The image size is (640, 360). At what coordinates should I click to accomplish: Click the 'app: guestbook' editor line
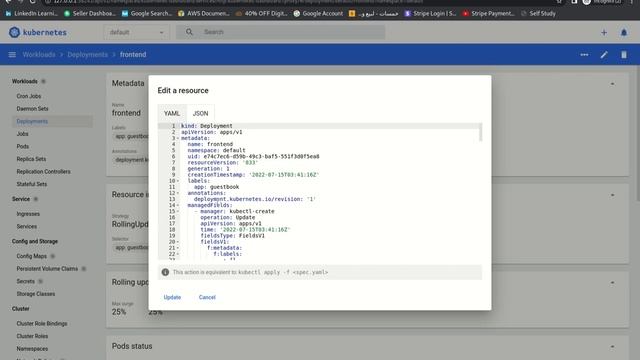216,187
